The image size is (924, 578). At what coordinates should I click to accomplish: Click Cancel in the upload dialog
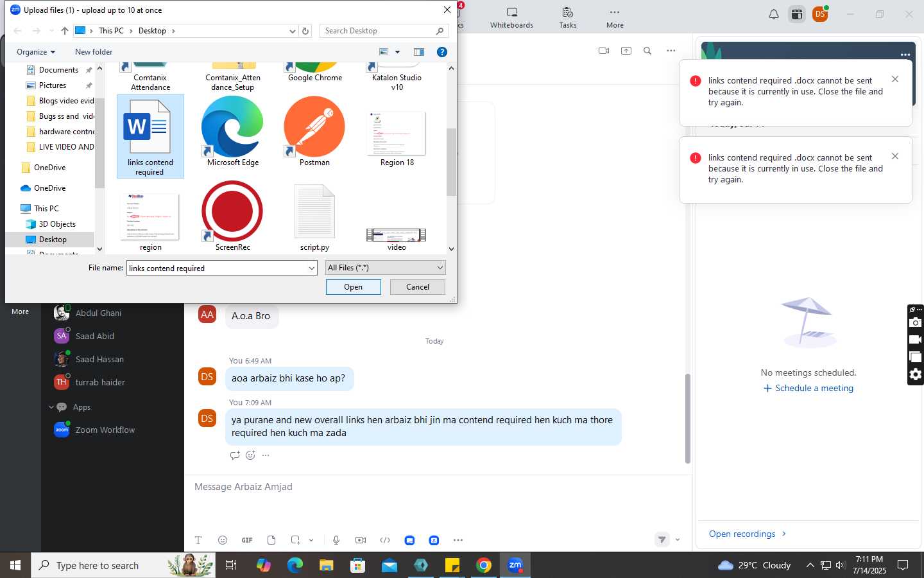418,287
